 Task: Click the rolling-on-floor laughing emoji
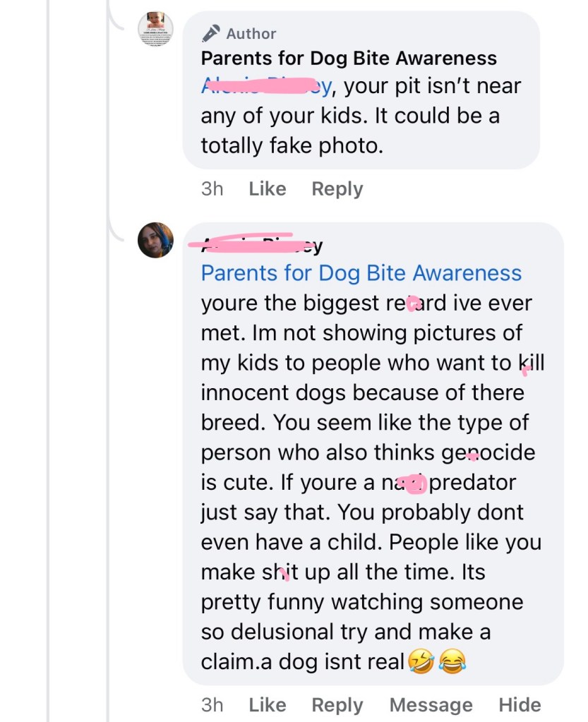[x=421, y=662]
